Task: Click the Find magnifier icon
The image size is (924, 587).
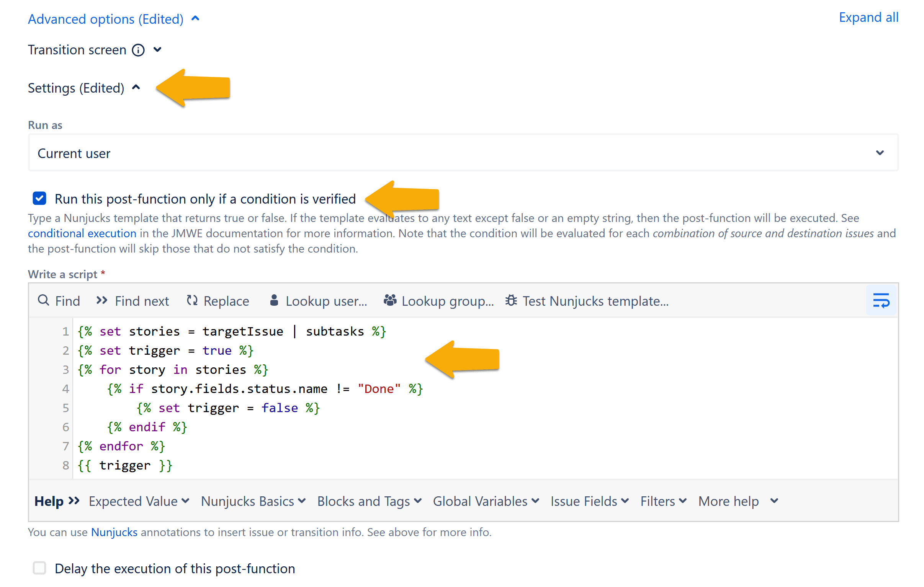Action: click(43, 300)
